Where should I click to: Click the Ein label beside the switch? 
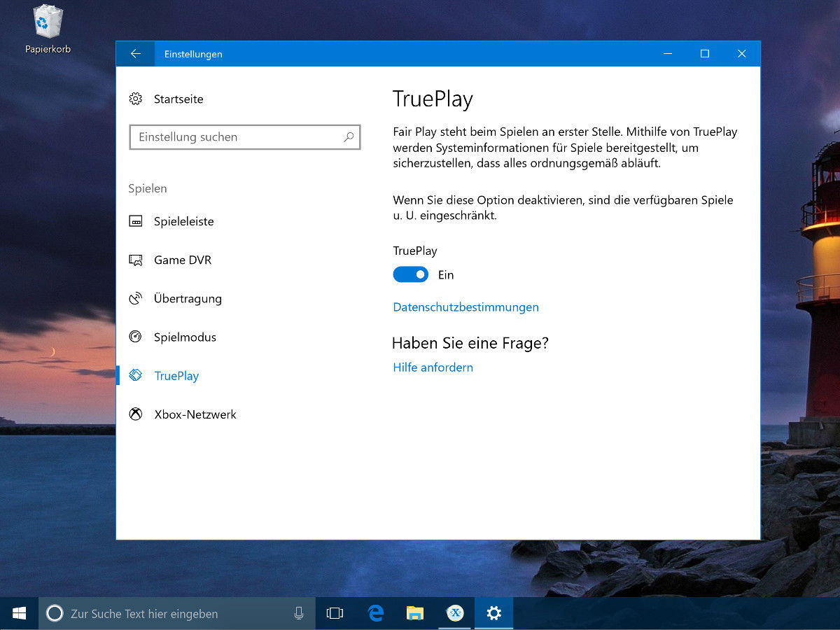coord(446,275)
